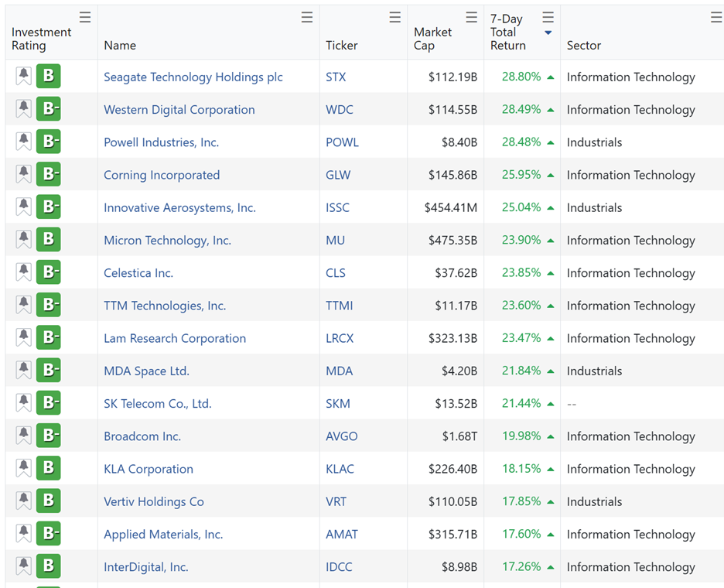Screen dimensions: 724x588
Task: Click the green up arrow beside 28.80% return
Action: pyautogui.click(x=551, y=77)
